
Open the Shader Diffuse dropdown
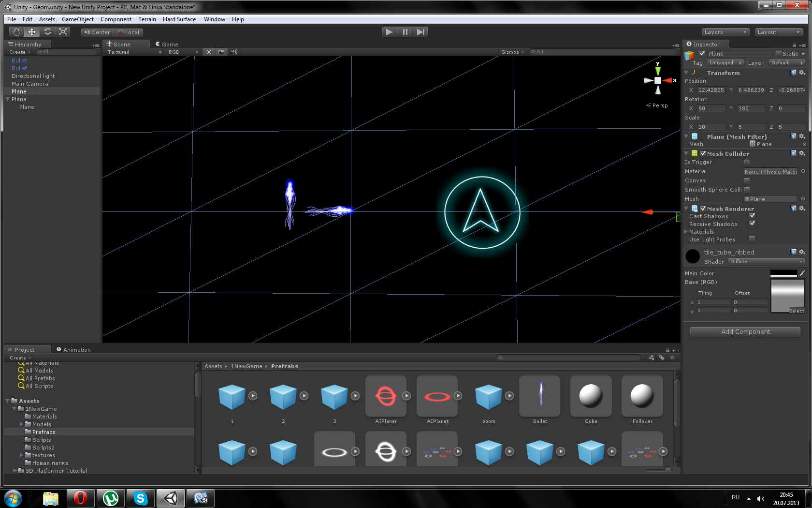pos(766,262)
